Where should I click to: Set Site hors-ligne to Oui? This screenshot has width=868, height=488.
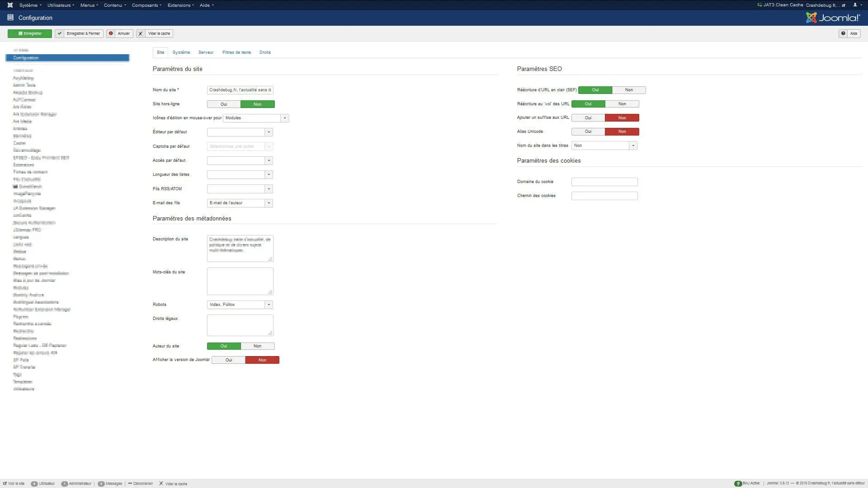pyautogui.click(x=224, y=104)
